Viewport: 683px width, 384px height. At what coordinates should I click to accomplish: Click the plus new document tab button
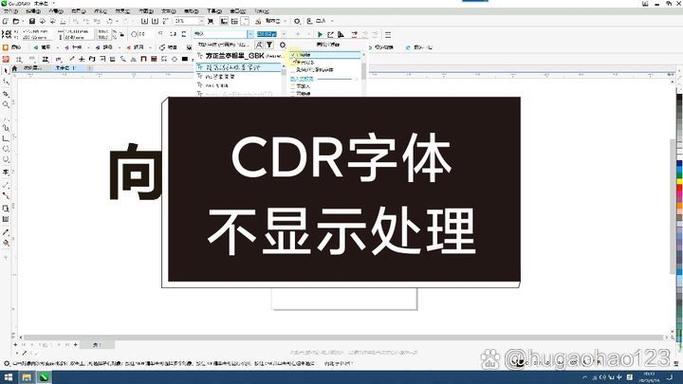[90, 68]
